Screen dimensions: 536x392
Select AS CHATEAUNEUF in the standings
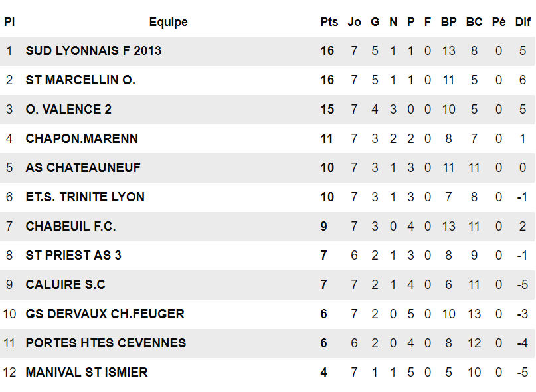(83, 168)
